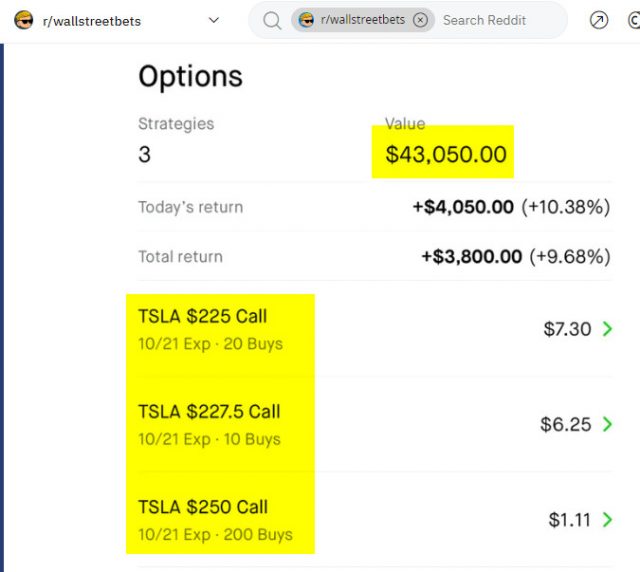This screenshot has width=640, height=572.
Task: Select the TSLA $250 Call position
Action: [203, 507]
